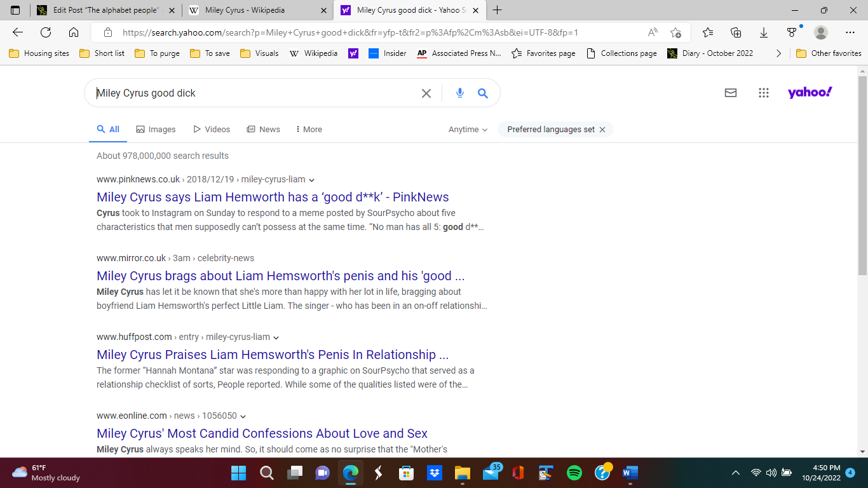
Task: Click the voice search microphone icon
Action: [x=460, y=93]
